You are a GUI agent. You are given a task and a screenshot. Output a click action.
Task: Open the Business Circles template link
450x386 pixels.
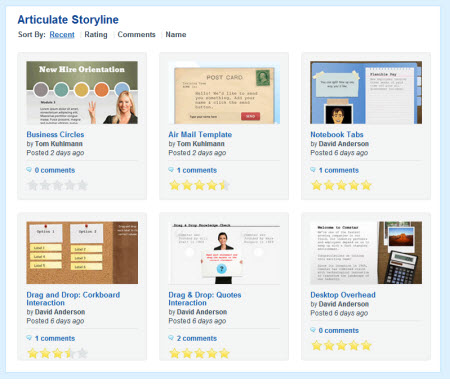point(55,134)
